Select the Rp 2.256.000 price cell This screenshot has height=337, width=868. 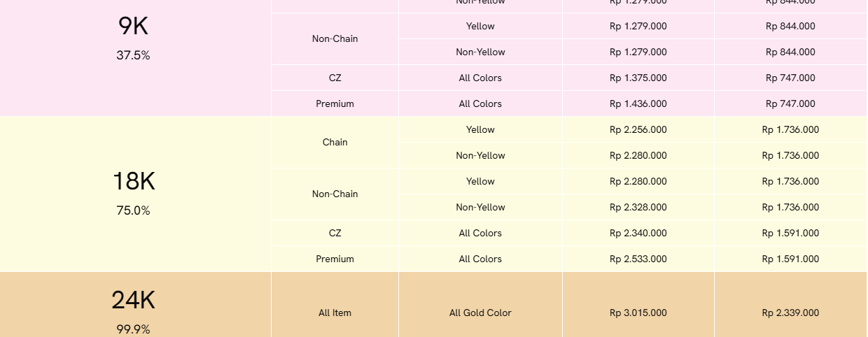[638, 129]
